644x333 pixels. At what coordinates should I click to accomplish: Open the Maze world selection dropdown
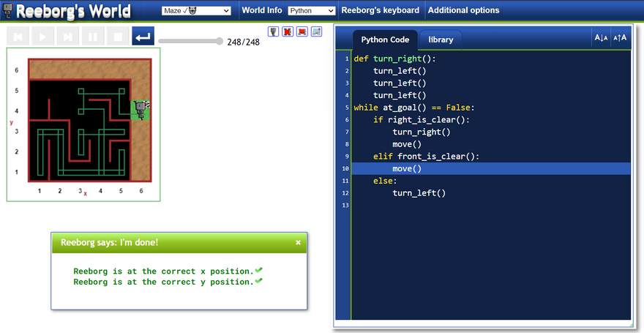(x=196, y=11)
